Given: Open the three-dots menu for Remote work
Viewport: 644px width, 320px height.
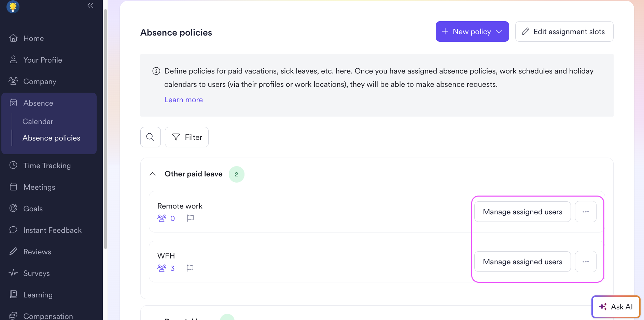Looking at the screenshot, I should pos(586,212).
